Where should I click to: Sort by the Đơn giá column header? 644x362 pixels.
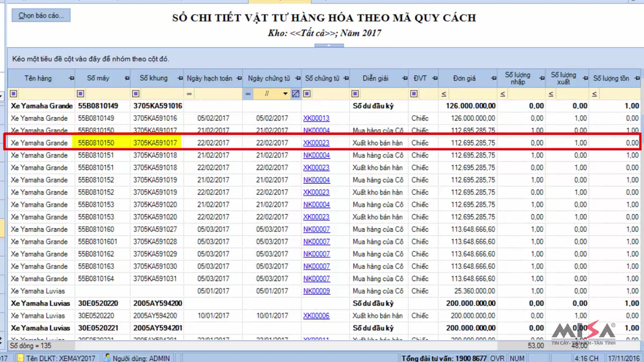(464, 78)
